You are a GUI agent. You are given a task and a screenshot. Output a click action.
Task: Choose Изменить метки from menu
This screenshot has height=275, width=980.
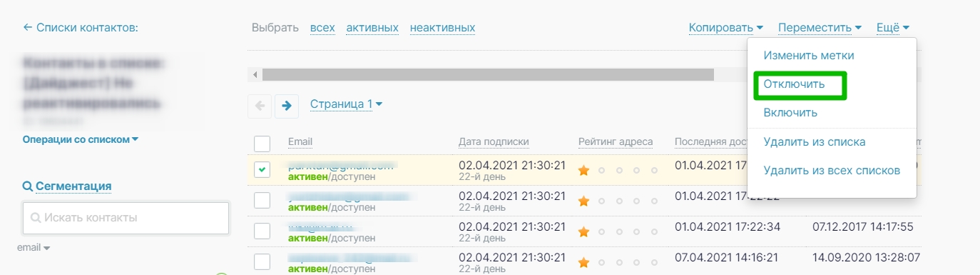[x=809, y=55]
